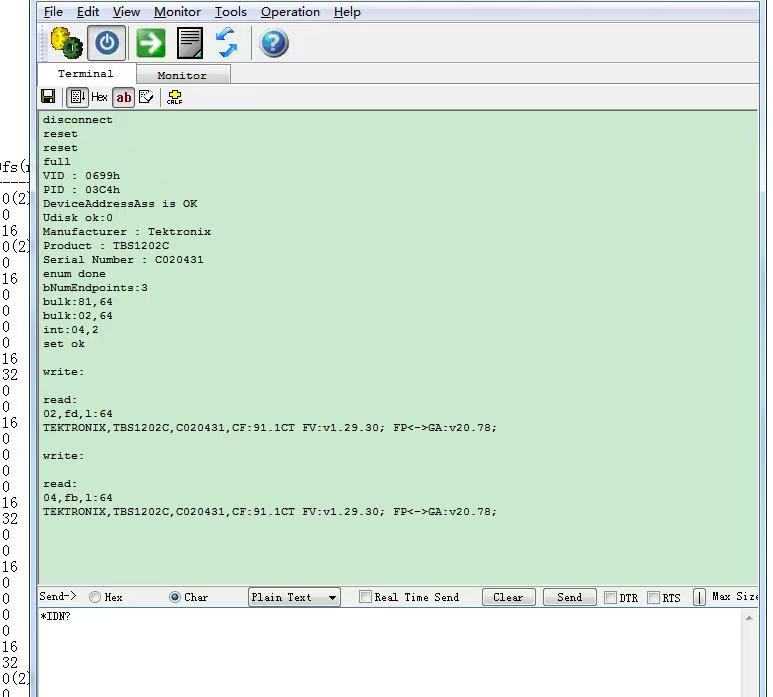
Task: Click 'Udisk ok:0' line
Action: (x=78, y=218)
